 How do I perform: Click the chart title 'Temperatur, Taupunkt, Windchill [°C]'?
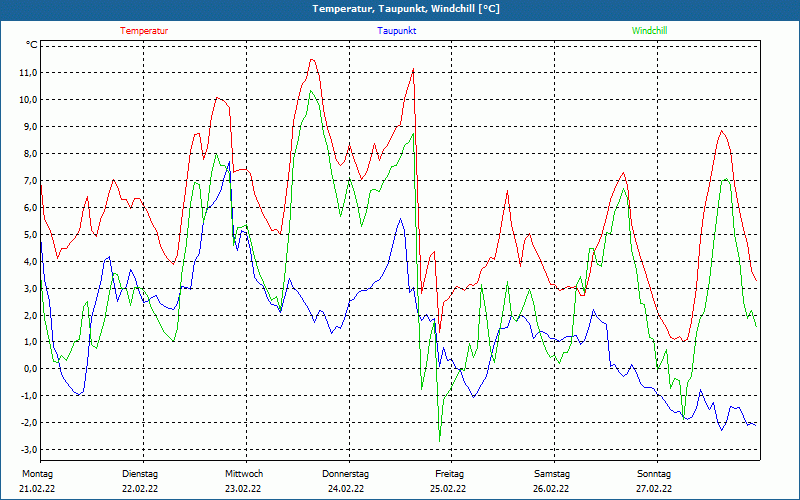pos(406,9)
